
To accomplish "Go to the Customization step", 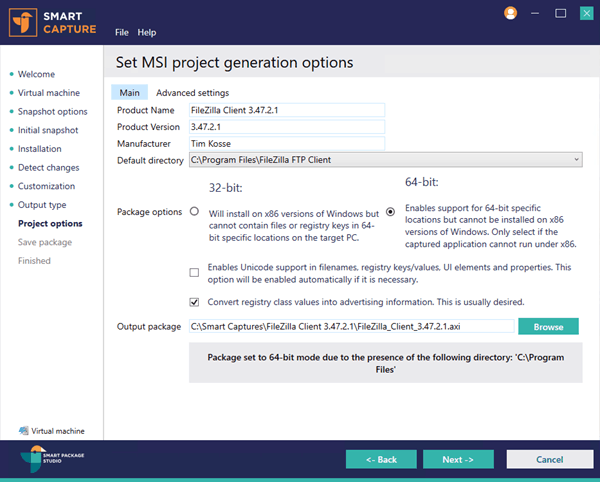I will pos(46,186).
